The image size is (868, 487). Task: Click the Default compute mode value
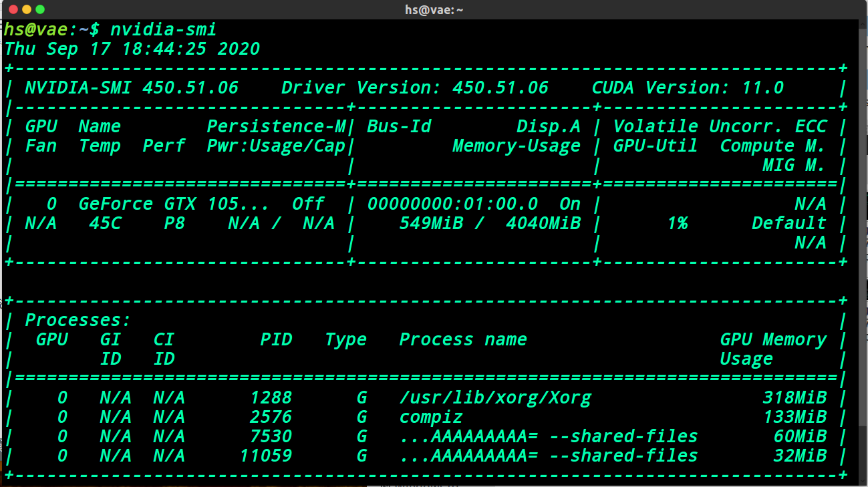tap(789, 223)
